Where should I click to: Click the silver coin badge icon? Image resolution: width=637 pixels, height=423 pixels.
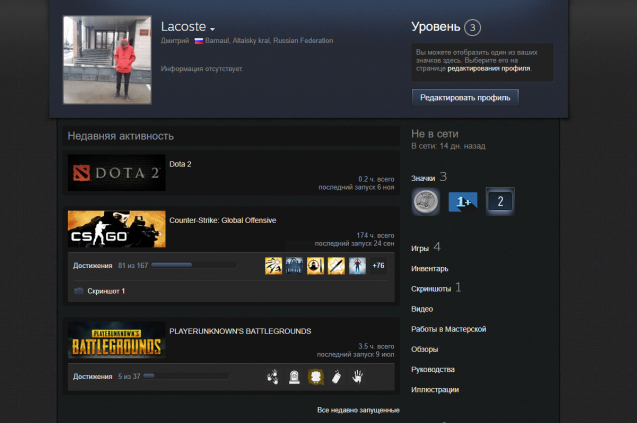(x=426, y=201)
